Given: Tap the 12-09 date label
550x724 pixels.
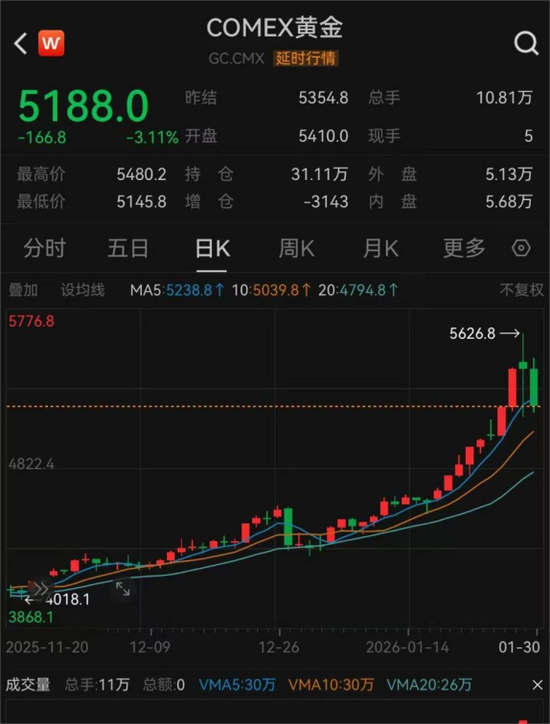Looking at the screenshot, I should pos(150,647).
